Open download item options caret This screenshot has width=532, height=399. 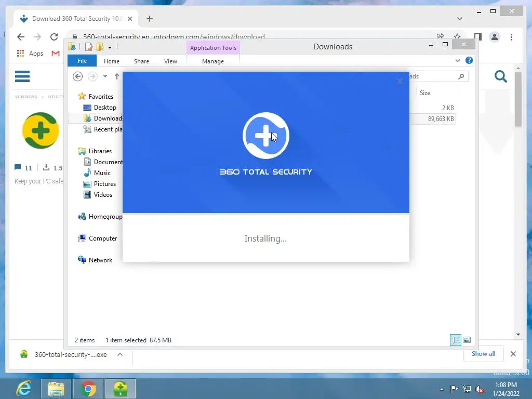point(120,354)
